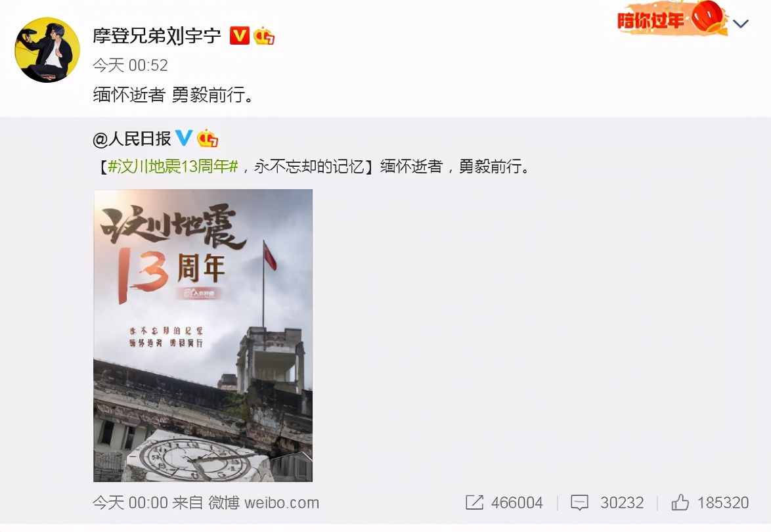This screenshot has width=771, height=532.
Task: Like the post with thumbs-up icon
Action: [x=680, y=502]
